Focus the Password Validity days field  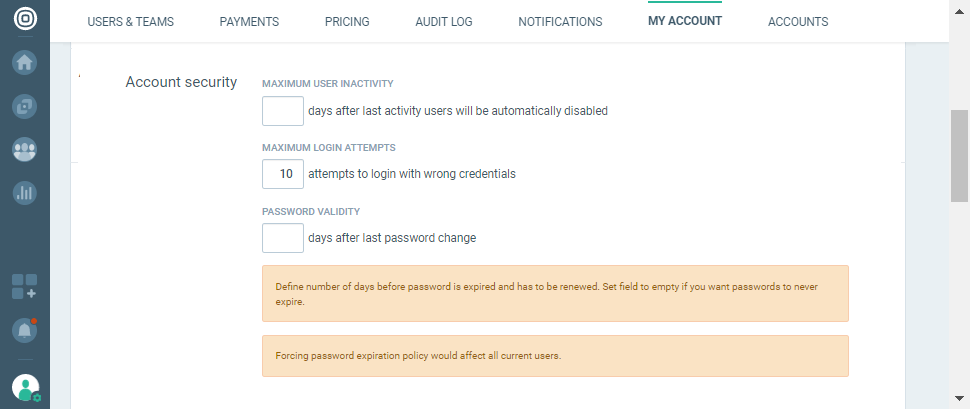(x=283, y=238)
